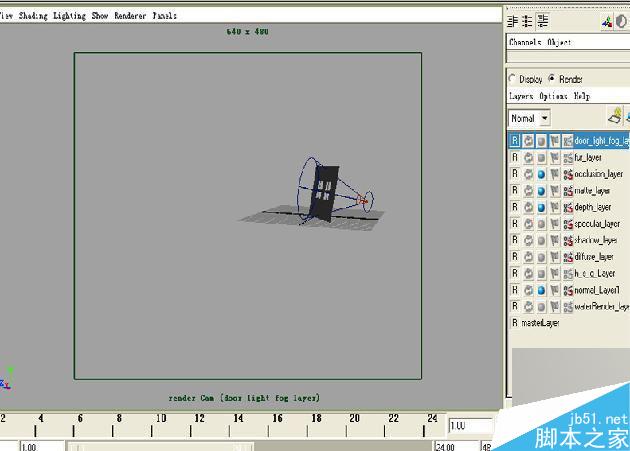Image resolution: width=630 pixels, height=451 pixels.
Task: Click the second channel box layout icon
Action: (527, 21)
